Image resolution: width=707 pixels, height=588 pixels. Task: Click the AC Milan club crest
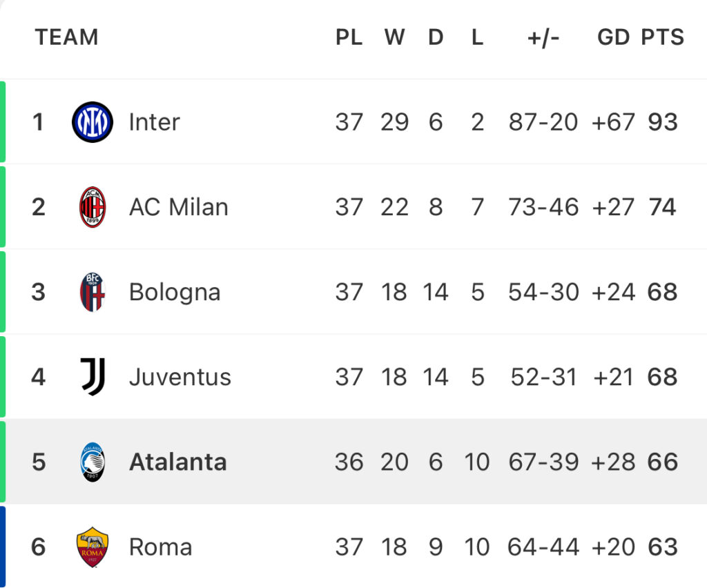point(93,207)
